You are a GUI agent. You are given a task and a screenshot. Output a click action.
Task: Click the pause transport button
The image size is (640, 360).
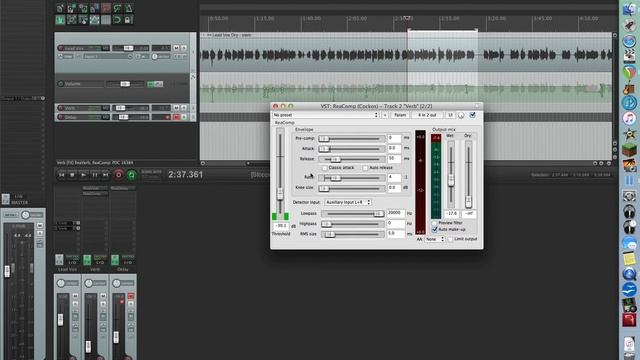pos(95,175)
